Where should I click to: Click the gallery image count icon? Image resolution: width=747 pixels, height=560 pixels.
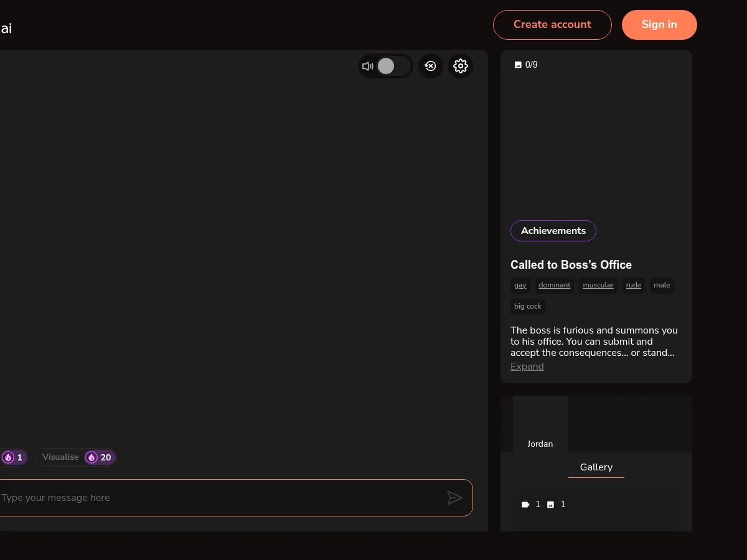(550, 505)
